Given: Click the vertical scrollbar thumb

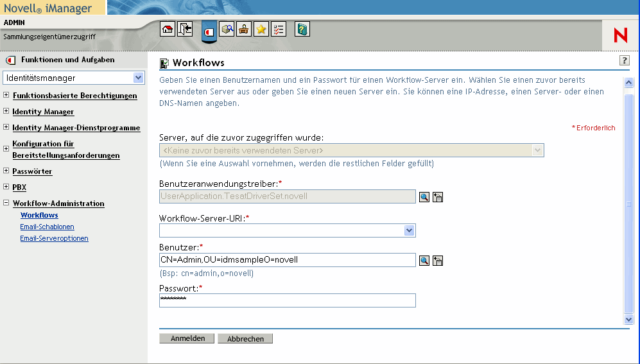Looking at the screenshot, I should tap(628, 204).
